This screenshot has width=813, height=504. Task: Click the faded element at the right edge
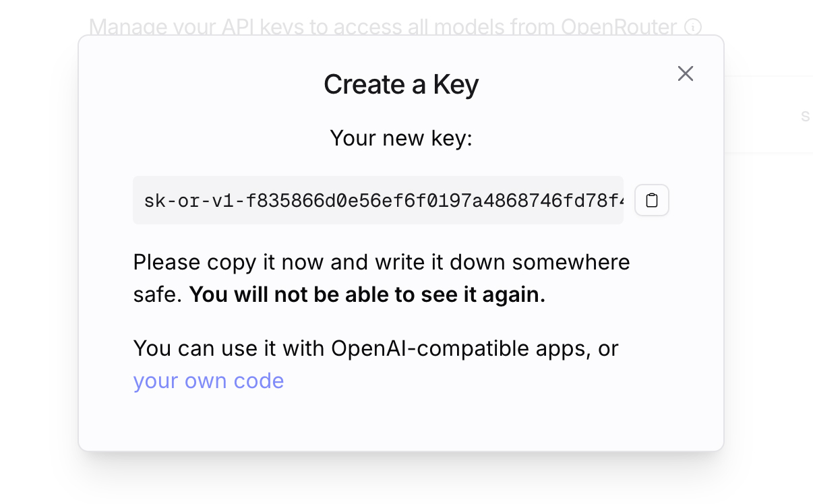click(806, 116)
